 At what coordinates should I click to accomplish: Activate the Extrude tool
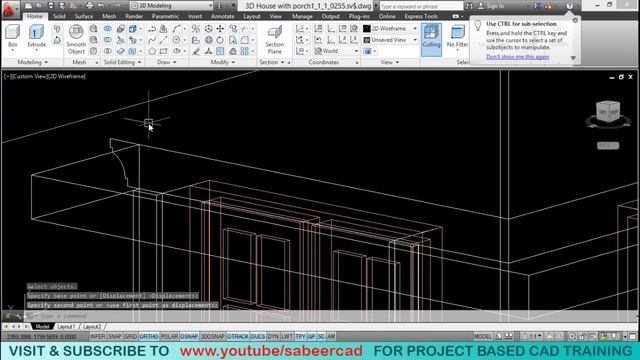(36, 36)
